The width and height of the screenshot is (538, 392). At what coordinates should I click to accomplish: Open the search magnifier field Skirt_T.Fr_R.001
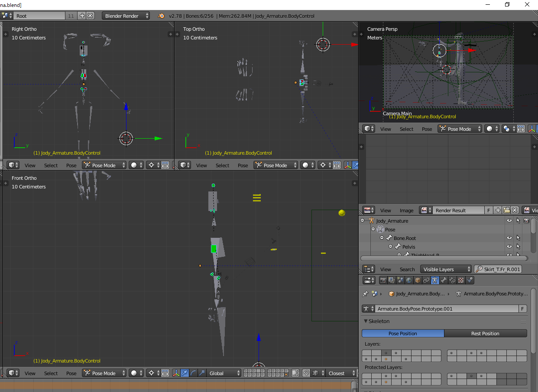pos(498,269)
